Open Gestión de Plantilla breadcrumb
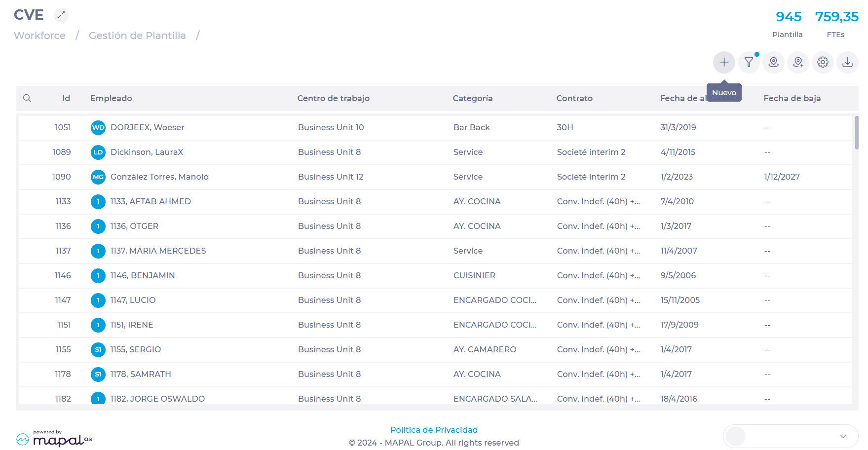This screenshot has height=450, width=868. point(137,36)
